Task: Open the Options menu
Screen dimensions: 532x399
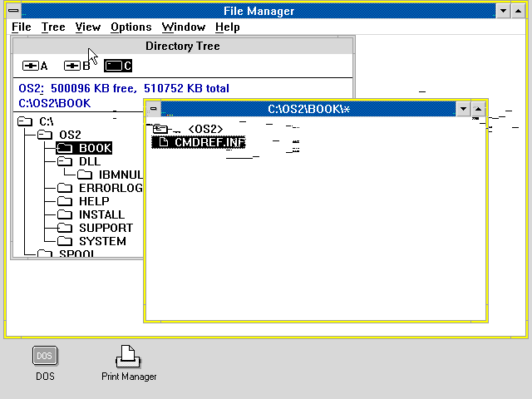Action: [x=131, y=27]
